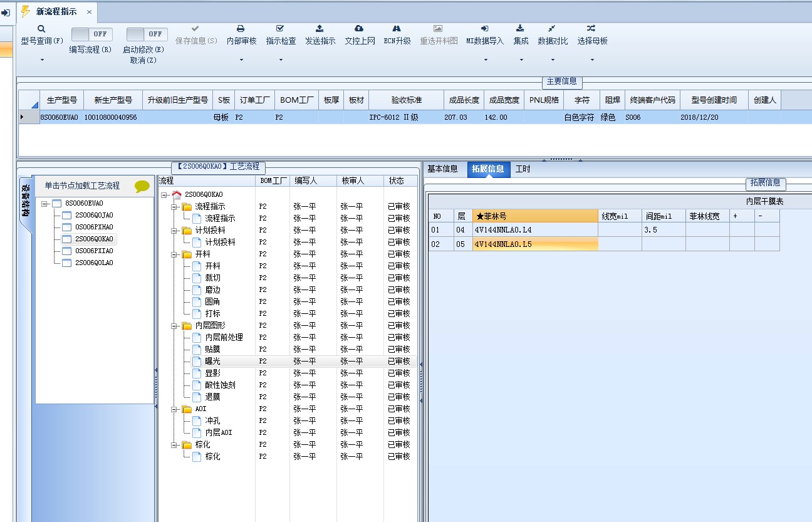Viewport: 812px width, 522px height.
Task: Click the 4V144NNLA0.L4 film number cell
Action: coord(535,230)
